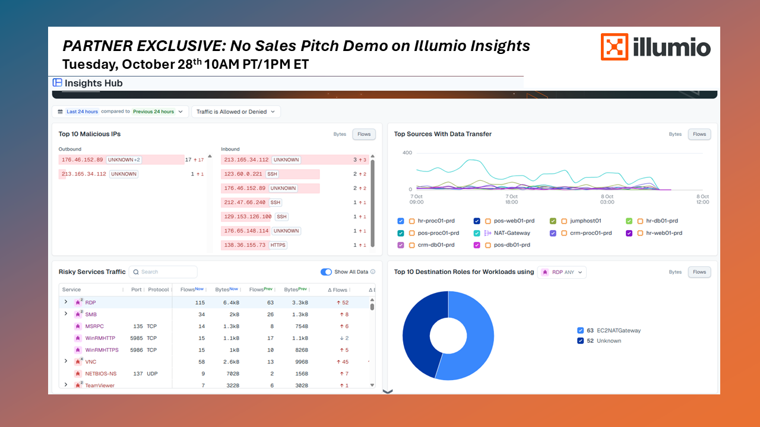Click the info icon beside Show All Data
The width and height of the screenshot is (760, 427).
373,272
